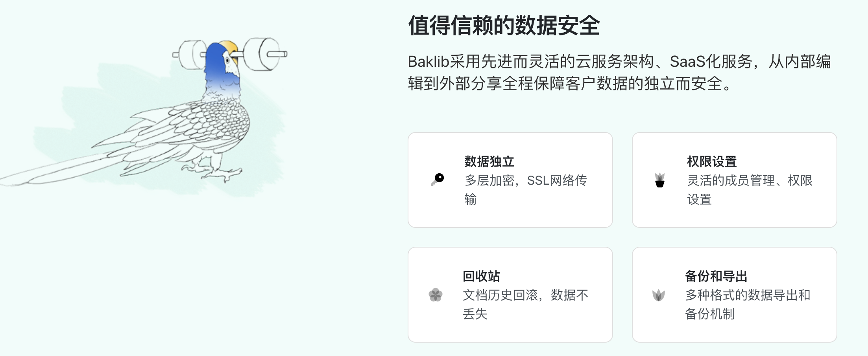
Task: Click the 多种格式的数据导出和备份机制 description
Action: 748,305
